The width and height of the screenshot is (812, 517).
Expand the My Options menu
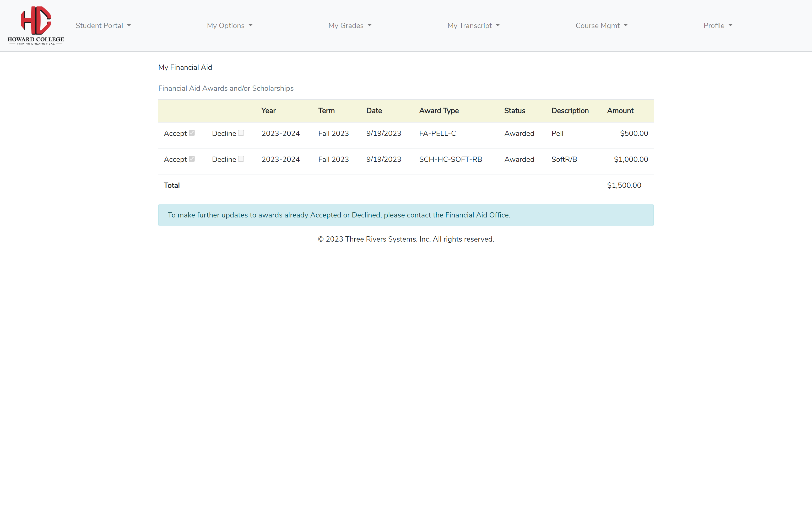coord(230,26)
